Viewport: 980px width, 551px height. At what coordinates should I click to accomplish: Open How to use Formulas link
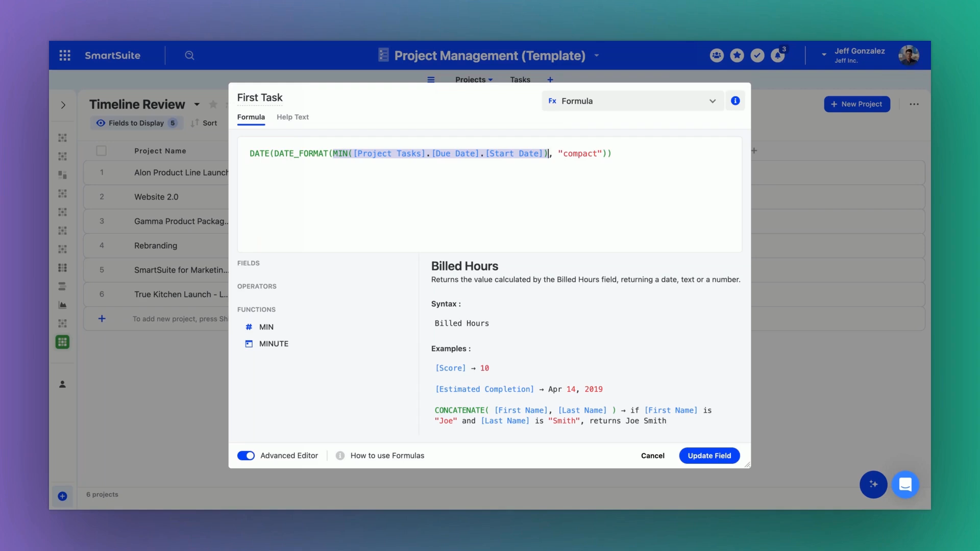click(x=387, y=456)
